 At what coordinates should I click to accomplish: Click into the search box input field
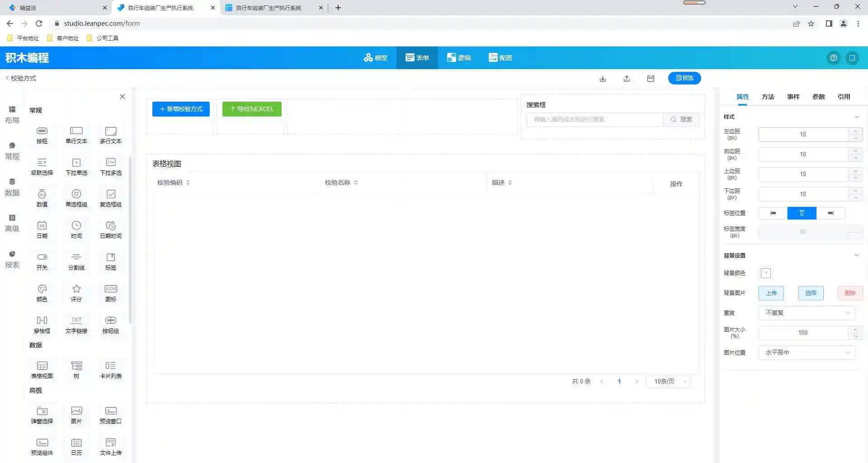[x=594, y=119]
